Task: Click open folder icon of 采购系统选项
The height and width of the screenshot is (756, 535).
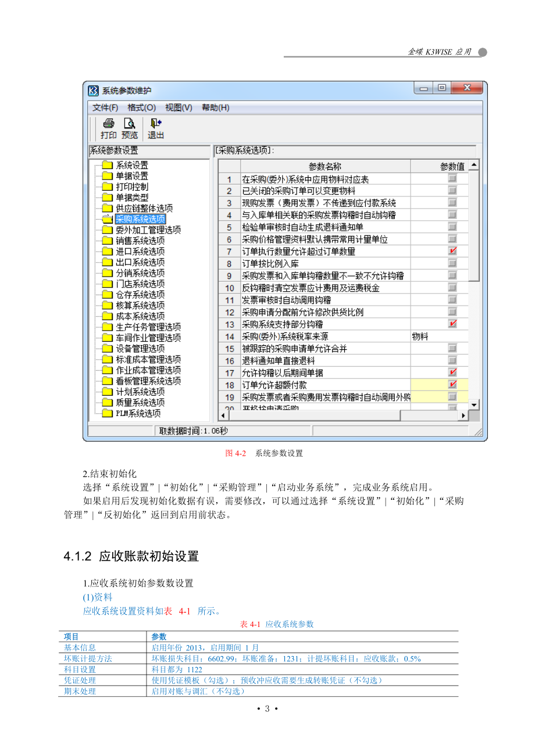Action: [107, 219]
